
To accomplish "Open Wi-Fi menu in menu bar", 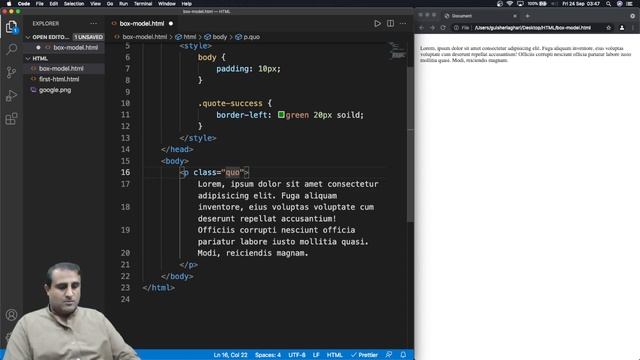I will coord(509,4).
